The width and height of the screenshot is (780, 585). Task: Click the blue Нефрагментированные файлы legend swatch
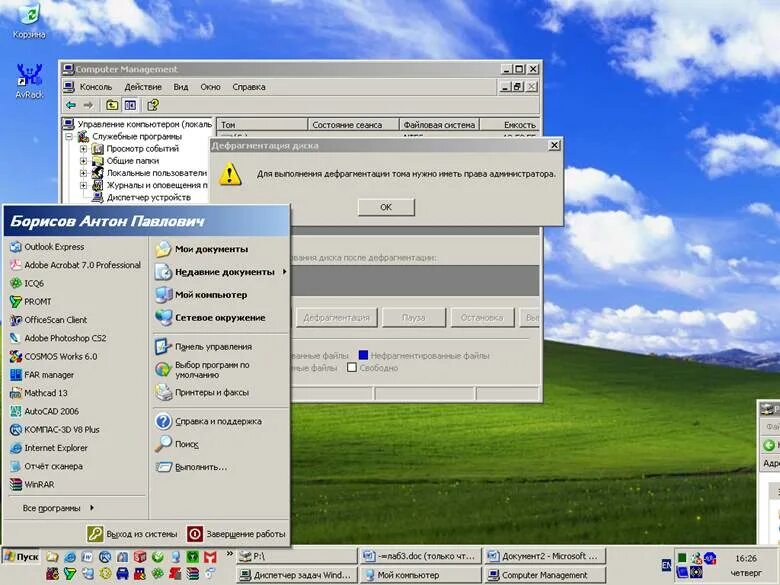tap(363, 355)
